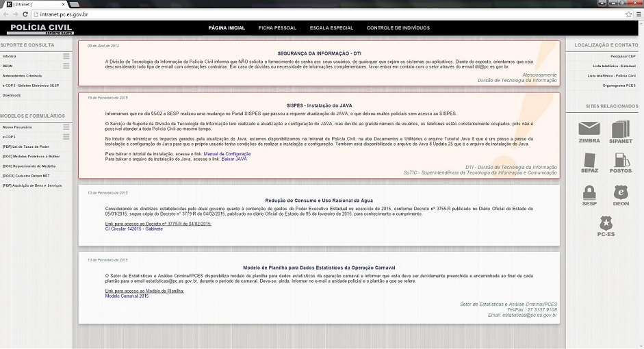Open the POSTOS fuel pump icon

pos(621,163)
